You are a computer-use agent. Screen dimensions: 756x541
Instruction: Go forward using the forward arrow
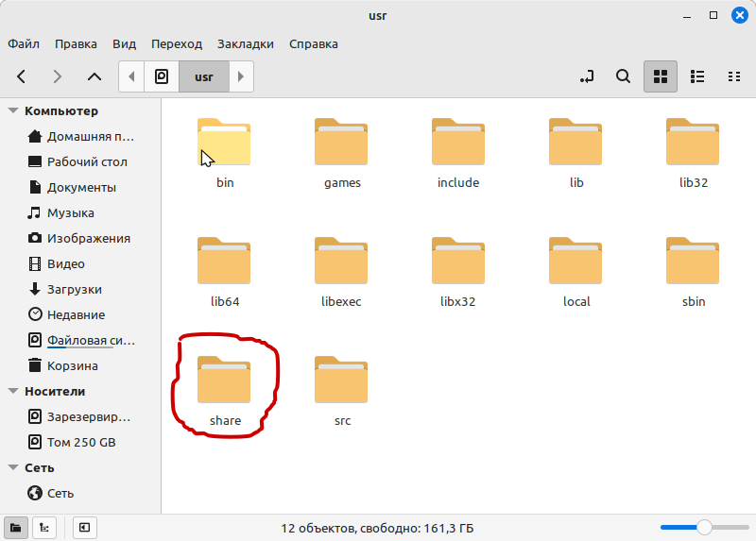click(58, 76)
